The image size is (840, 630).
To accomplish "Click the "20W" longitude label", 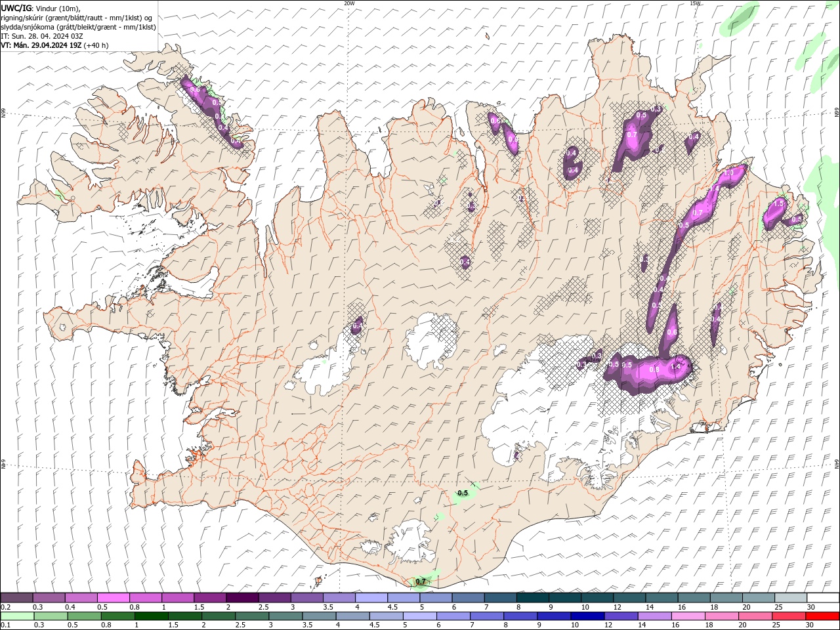I will pos(349,3).
